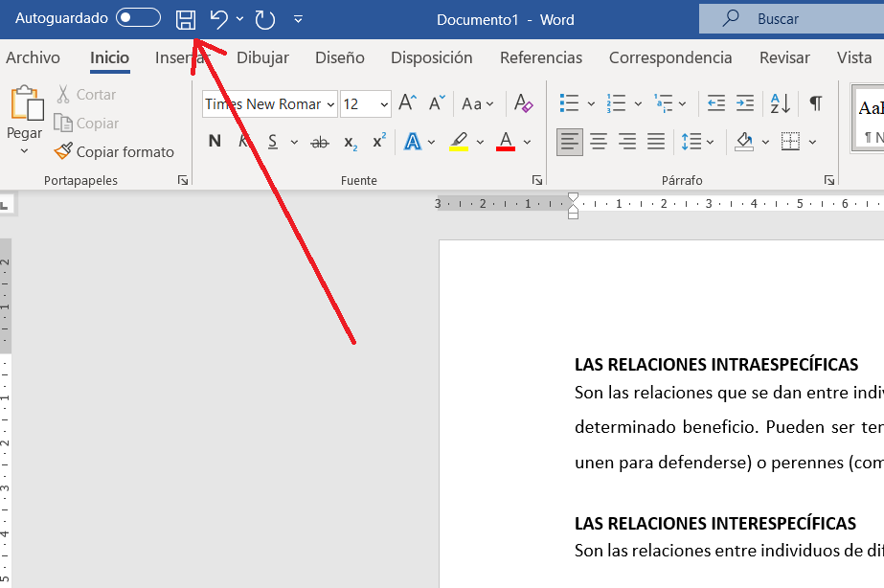Open the underline style dropdown

[294, 142]
